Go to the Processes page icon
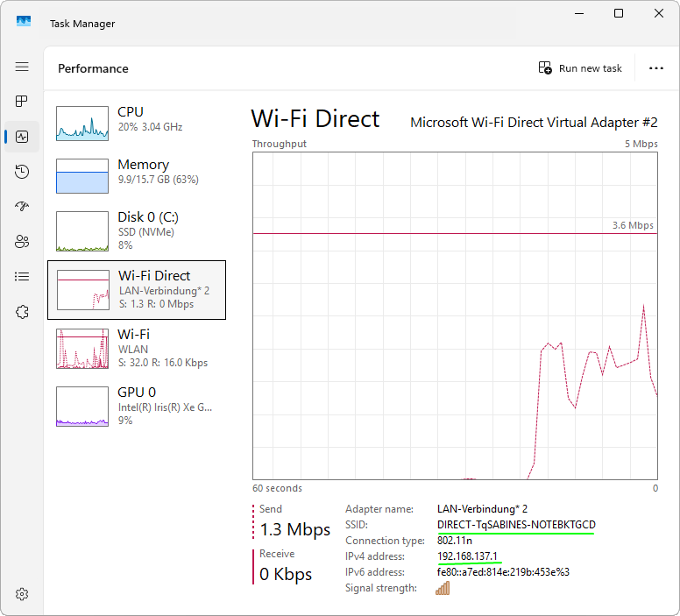The width and height of the screenshot is (680, 616). click(22, 102)
